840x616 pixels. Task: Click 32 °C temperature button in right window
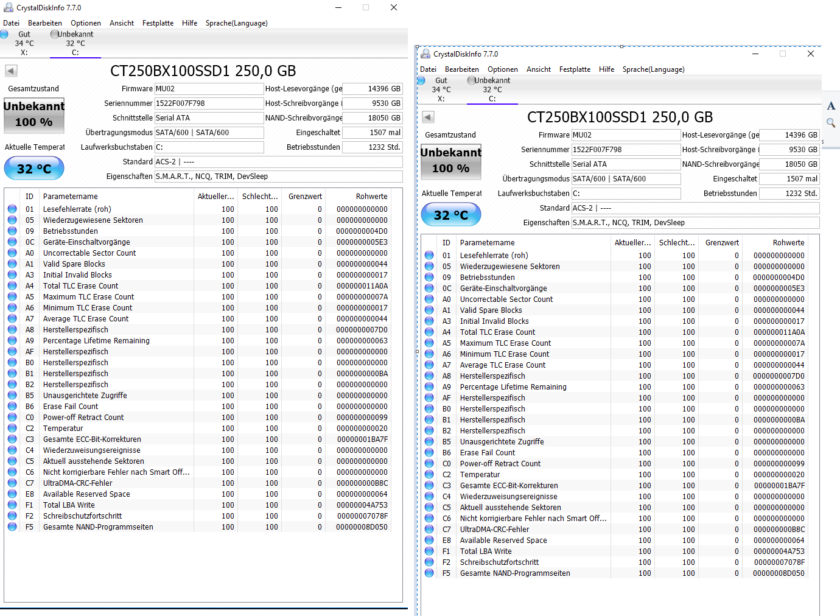pos(451,215)
